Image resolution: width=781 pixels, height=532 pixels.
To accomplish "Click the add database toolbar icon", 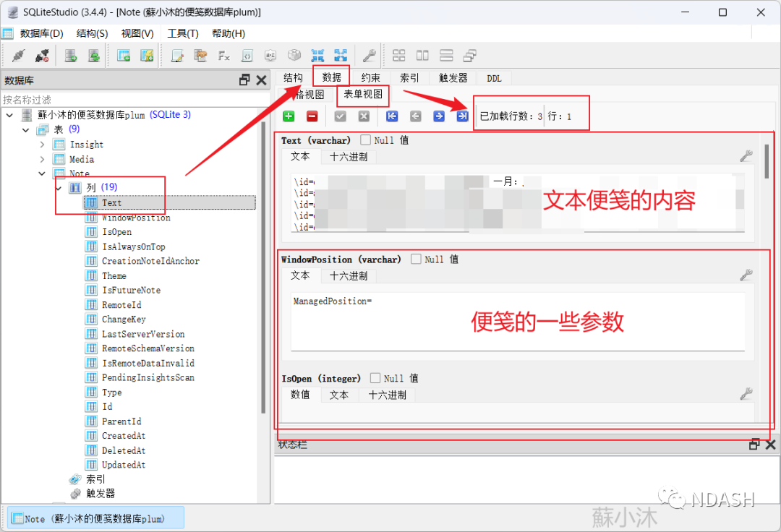I will click(x=71, y=55).
